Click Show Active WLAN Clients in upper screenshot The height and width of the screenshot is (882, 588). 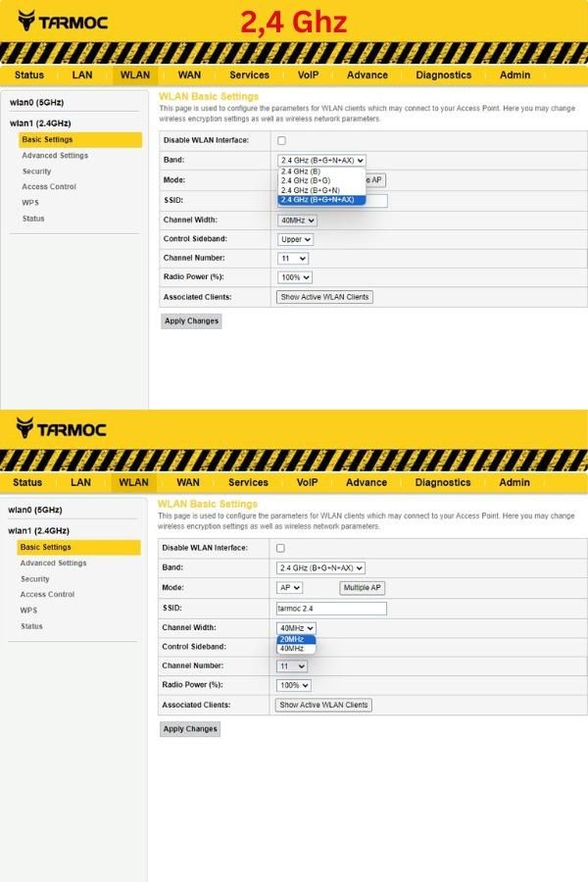tap(324, 297)
